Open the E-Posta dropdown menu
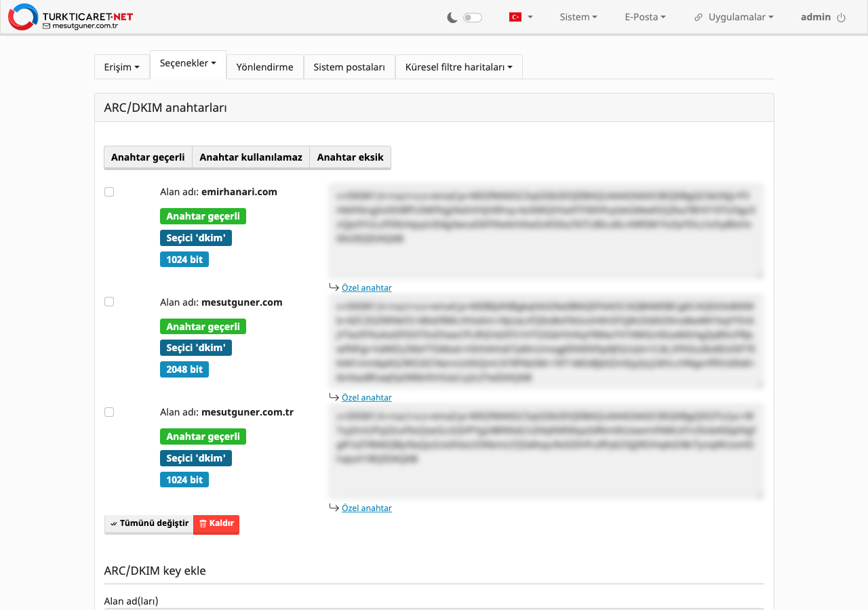This screenshot has width=868, height=610. pyautogui.click(x=645, y=17)
